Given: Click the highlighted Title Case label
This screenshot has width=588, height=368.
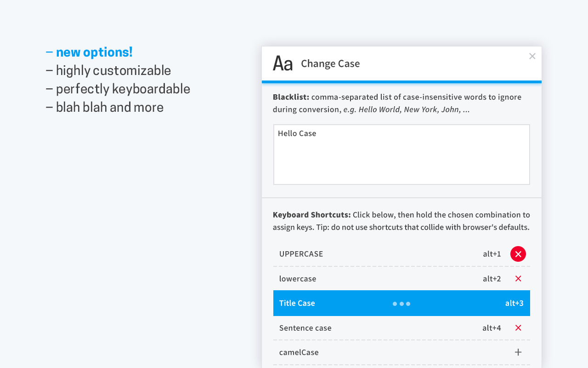Looking at the screenshot, I should pos(297,303).
